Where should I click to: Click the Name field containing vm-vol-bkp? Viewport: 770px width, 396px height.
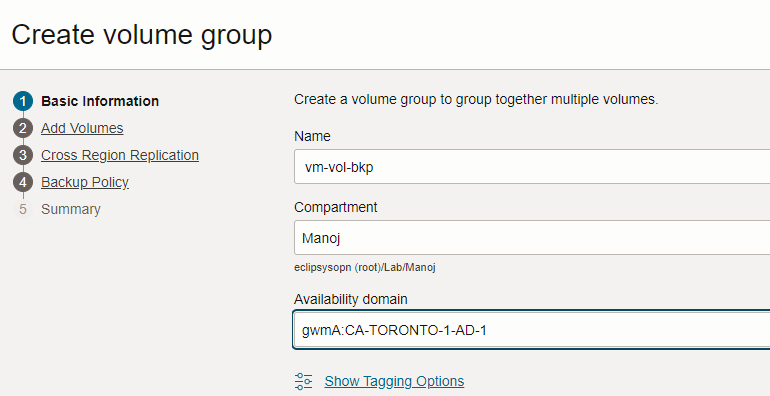coord(532,167)
